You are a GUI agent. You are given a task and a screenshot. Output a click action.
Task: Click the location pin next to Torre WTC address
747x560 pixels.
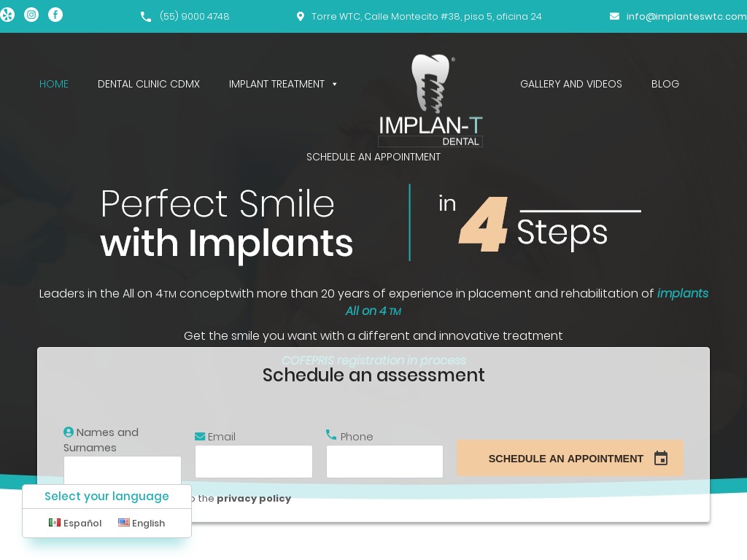[300, 16]
